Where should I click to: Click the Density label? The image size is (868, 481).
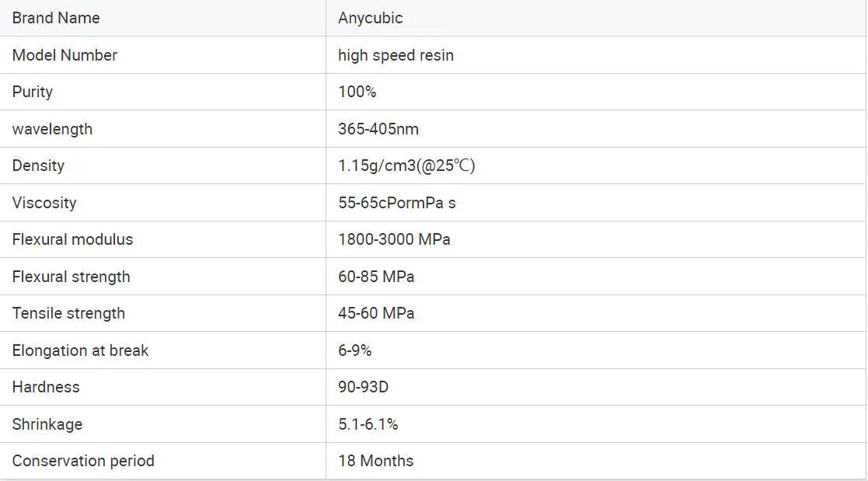click(x=38, y=166)
